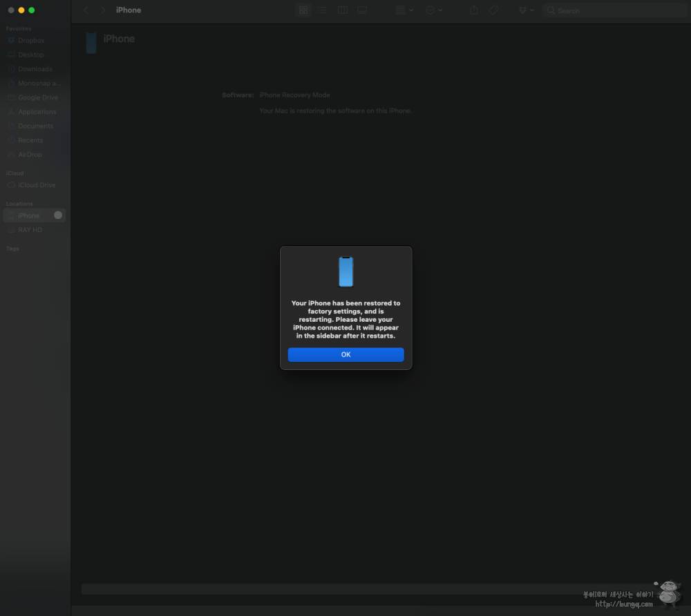Click the iCloud sidebar section header

click(15, 173)
